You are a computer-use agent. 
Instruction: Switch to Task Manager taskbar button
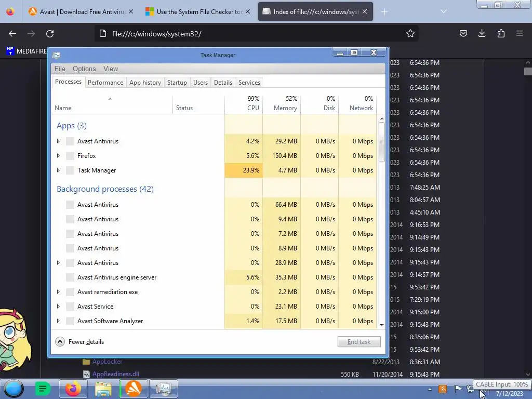pos(164,389)
